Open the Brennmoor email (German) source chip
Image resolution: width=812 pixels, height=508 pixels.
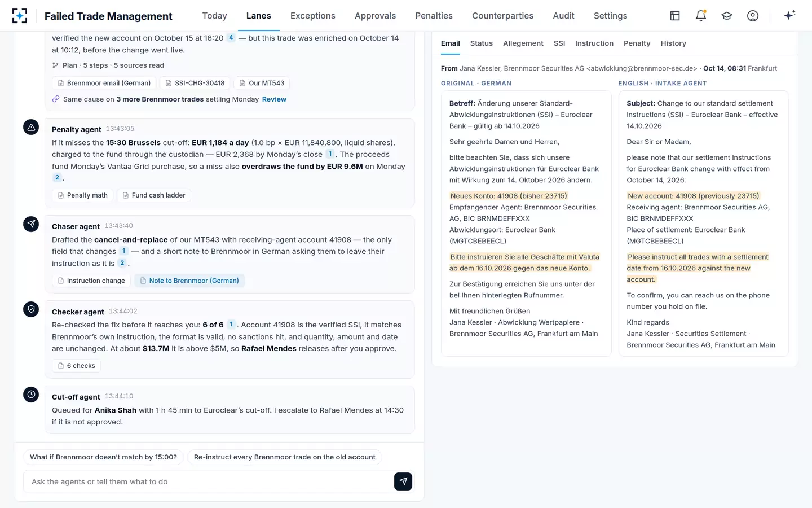[104, 83]
